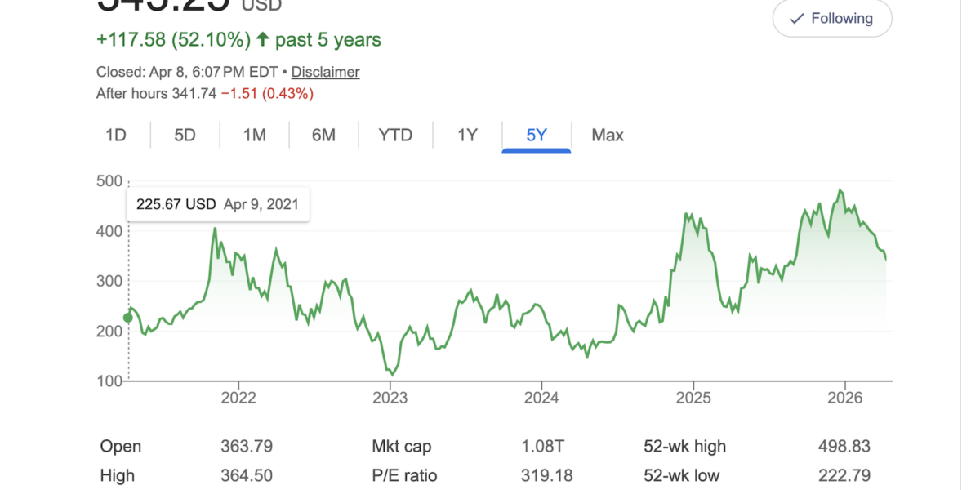Select the 1D time range tab
980x490 pixels.
coord(116,135)
